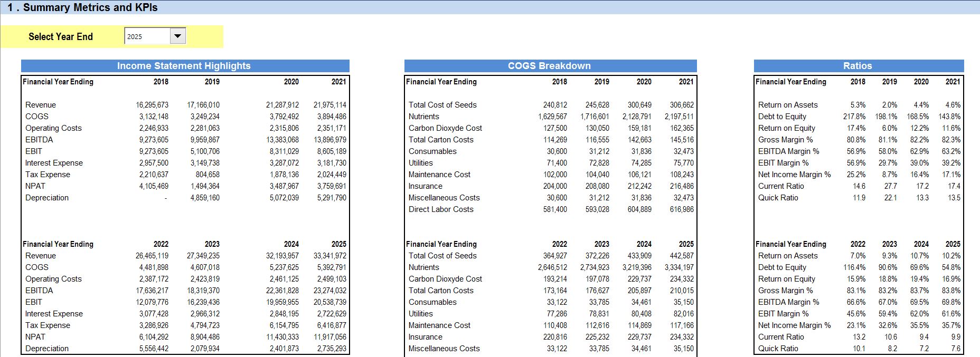
Task: Select the 2023 Depreciation value 2,079,934
Action: (x=205, y=349)
